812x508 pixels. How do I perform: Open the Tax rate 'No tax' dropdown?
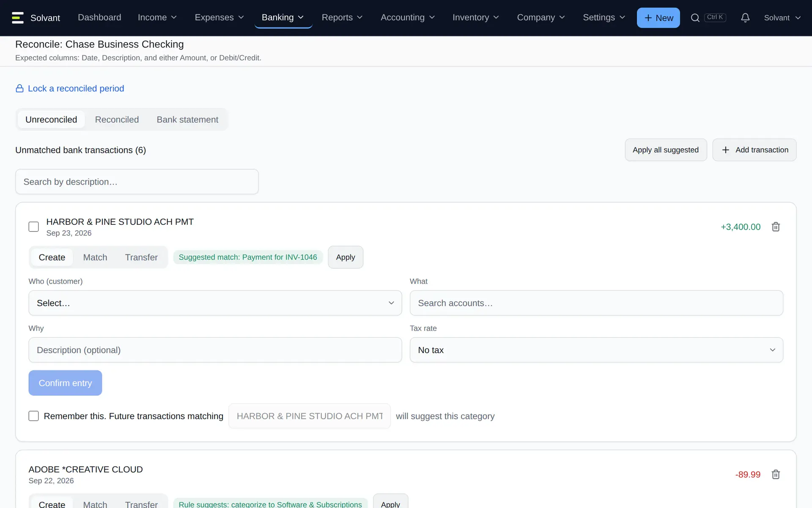click(x=596, y=350)
